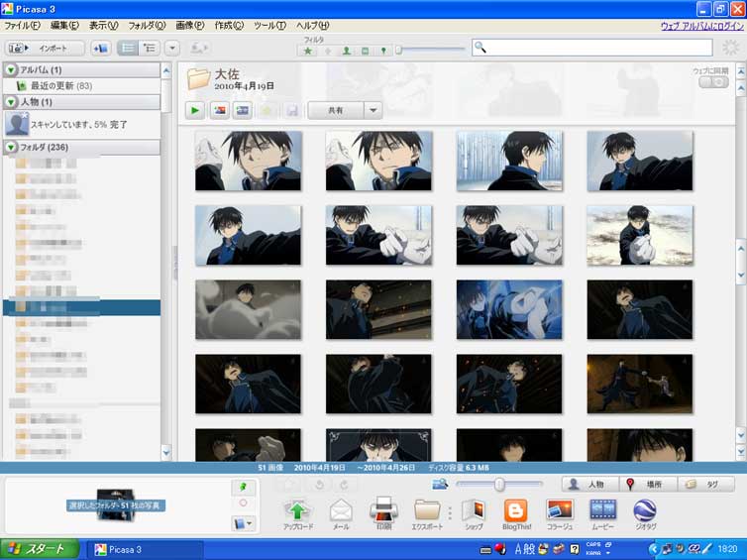Viewport: 747px width, 560px height.
Task: Clear the tray with the red circle icon
Action: (243, 503)
